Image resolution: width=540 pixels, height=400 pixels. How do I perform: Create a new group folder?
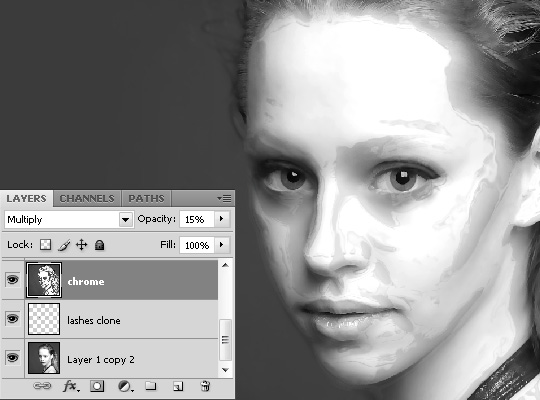(x=150, y=386)
